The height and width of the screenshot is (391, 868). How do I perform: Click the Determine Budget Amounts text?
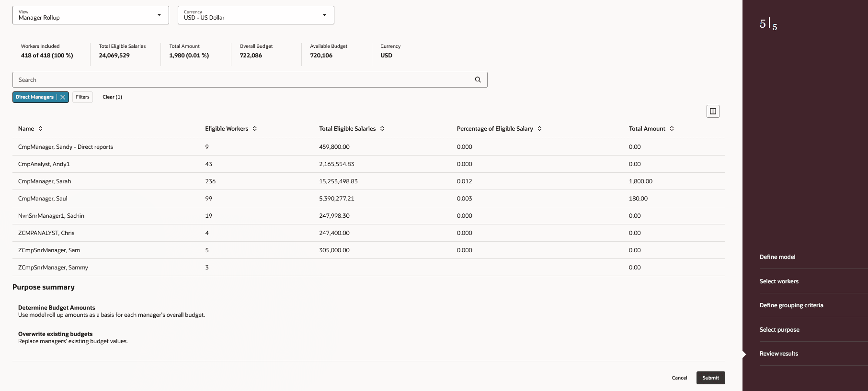click(57, 308)
